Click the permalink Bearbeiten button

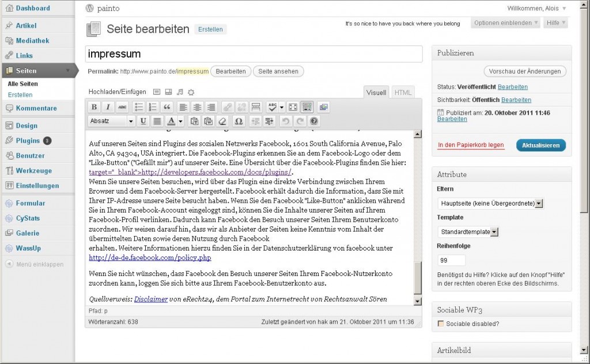[230, 71]
